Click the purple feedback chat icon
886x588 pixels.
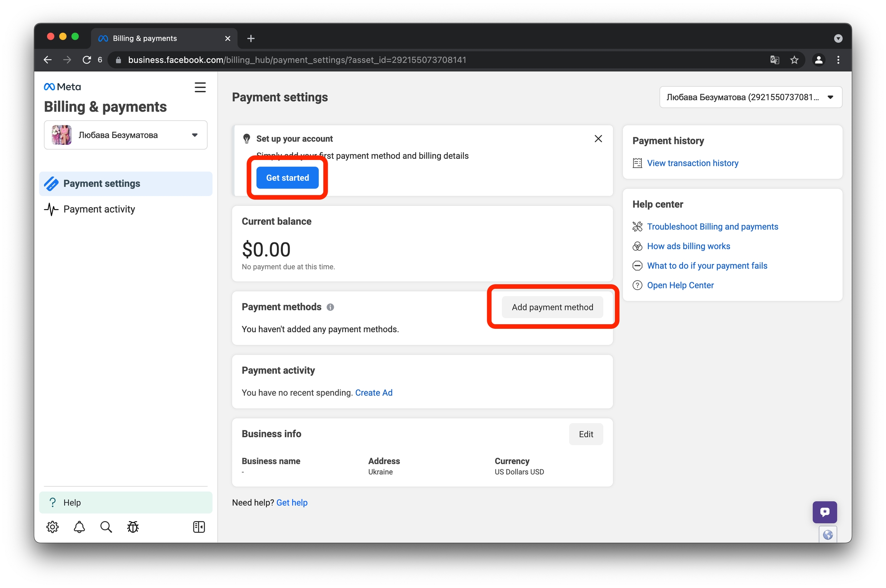pyautogui.click(x=824, y=512)
